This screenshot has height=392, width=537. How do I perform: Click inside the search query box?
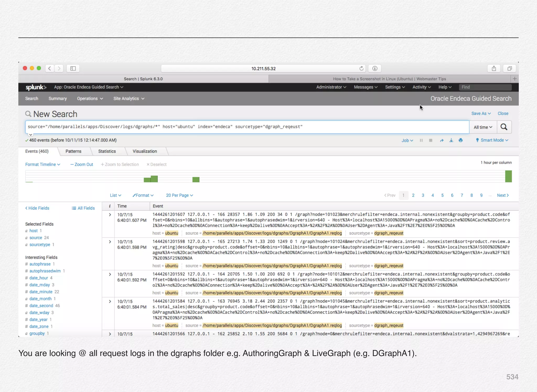click(247, 127)
